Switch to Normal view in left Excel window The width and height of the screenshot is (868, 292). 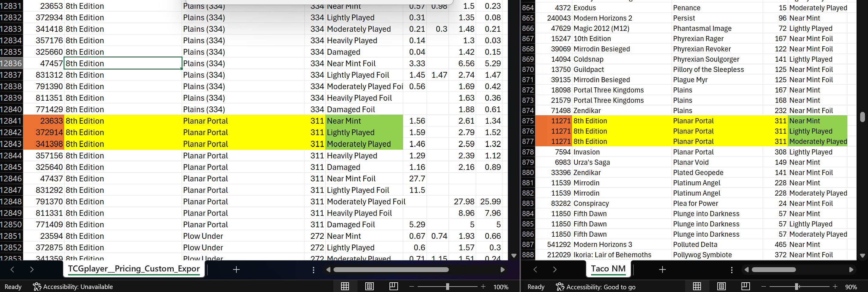345,286
